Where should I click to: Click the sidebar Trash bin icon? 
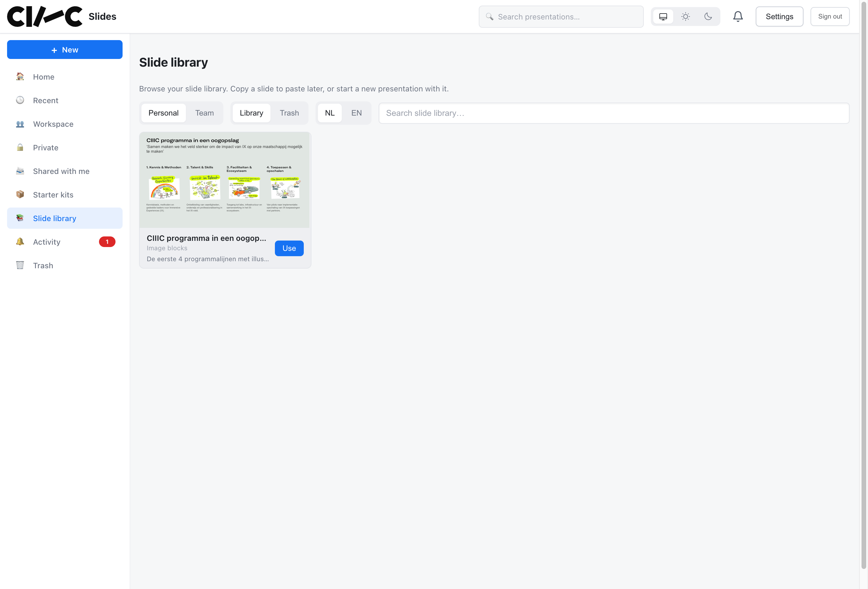tap(20, 265)
